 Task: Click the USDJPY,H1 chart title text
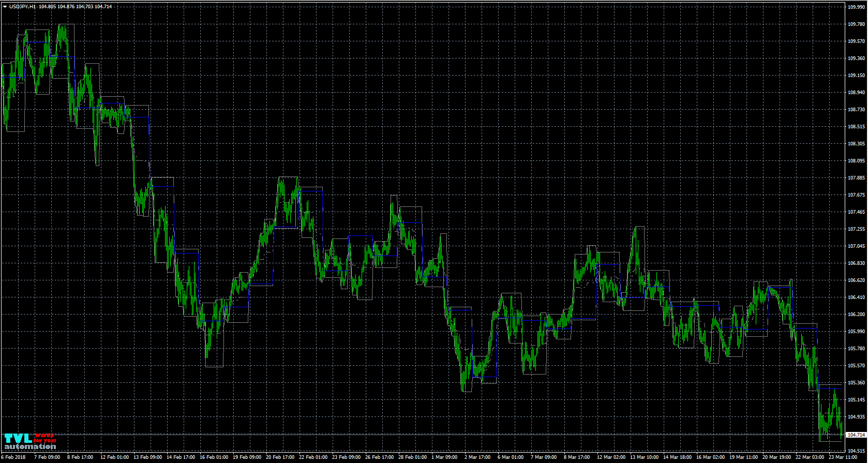pos(22,7)
